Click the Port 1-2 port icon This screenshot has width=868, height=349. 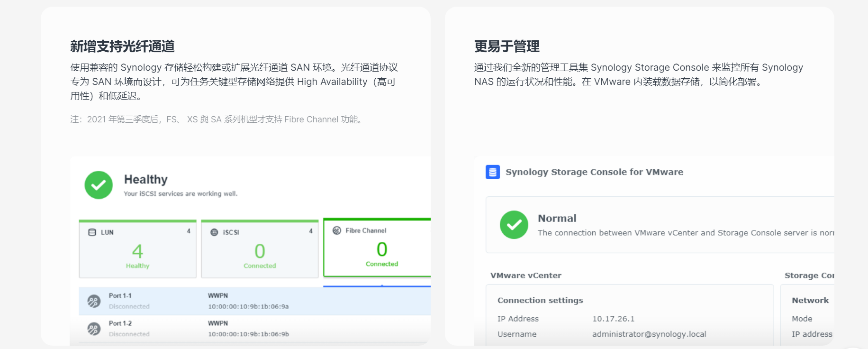[94, 329]
